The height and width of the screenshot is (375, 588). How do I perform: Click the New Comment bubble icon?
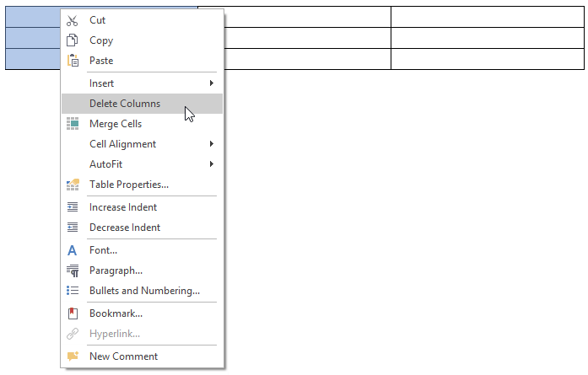[x=73, y=356]
